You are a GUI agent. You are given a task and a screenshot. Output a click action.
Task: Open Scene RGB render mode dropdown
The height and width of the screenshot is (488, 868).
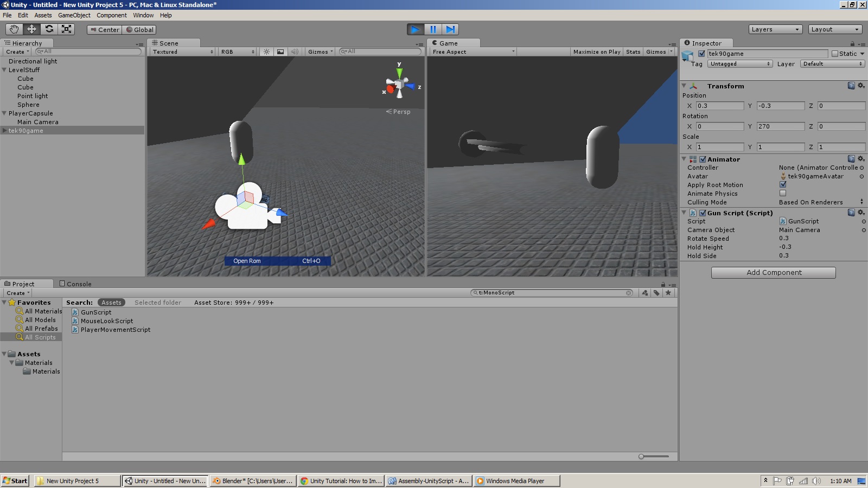coord(237,52)
